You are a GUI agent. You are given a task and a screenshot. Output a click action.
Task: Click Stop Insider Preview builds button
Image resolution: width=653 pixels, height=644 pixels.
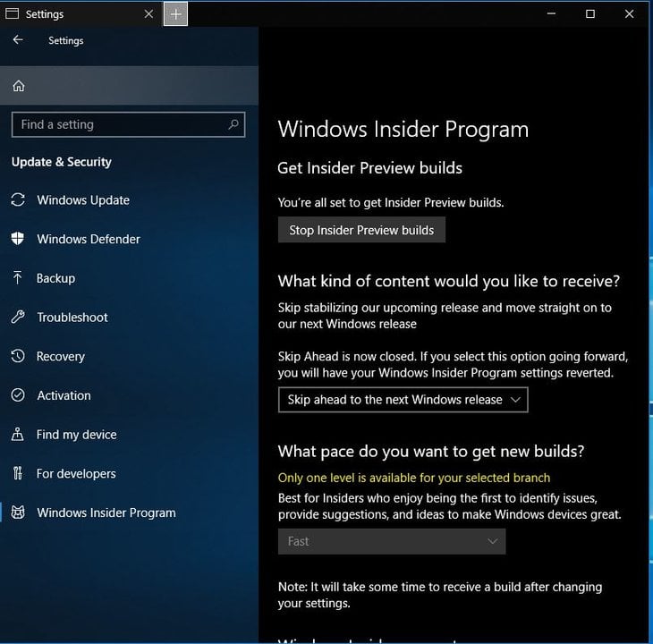click(361, 230)
